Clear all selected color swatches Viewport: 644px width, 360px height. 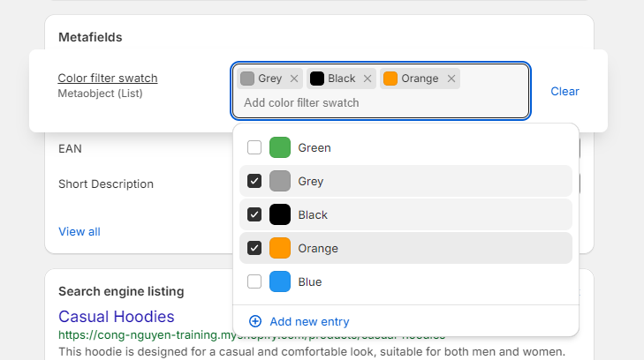(x=564, y=91)
